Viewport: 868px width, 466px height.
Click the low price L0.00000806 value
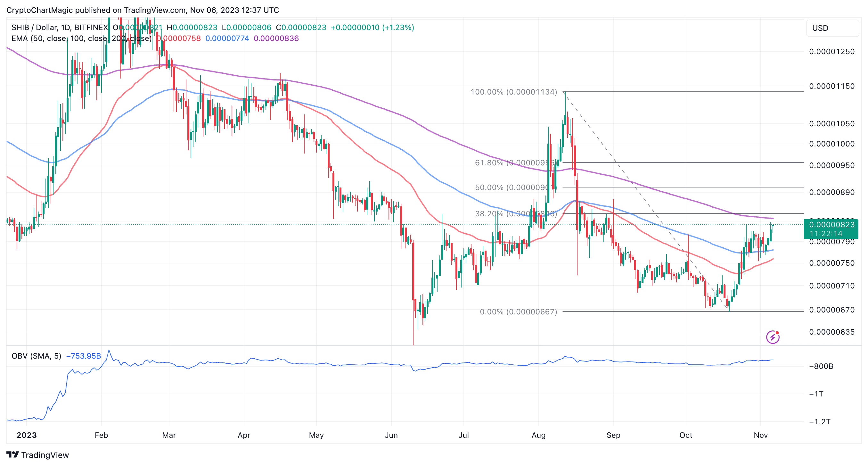(x=246, y=27)
